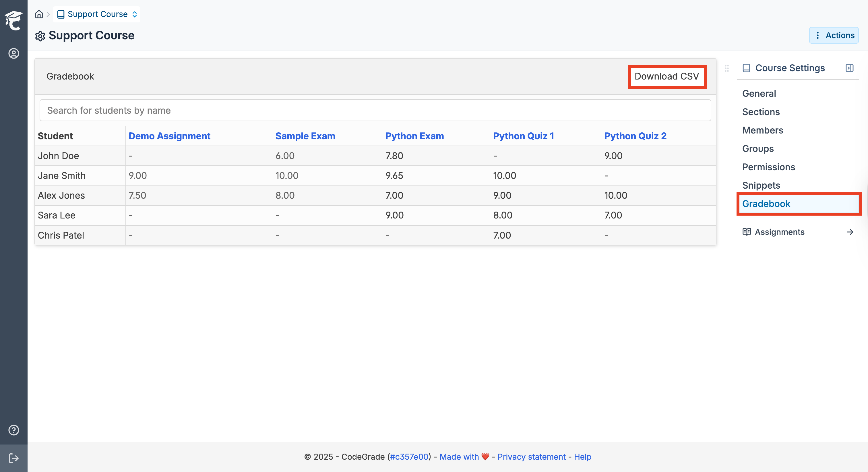Click the Python Quiz 2 header link
The width and height of the screenshot is (868, 472).
pyautogui.click(x=635, y=136)
